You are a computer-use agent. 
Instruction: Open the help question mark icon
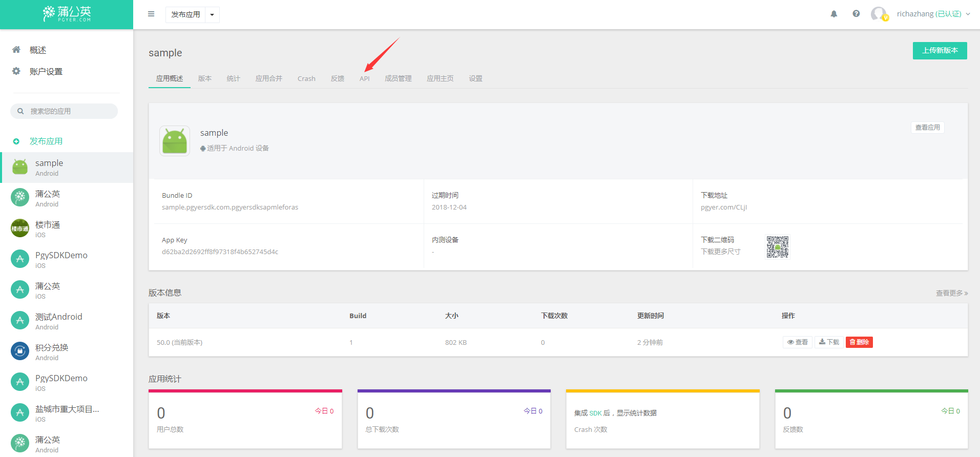(x=856, y=14)
